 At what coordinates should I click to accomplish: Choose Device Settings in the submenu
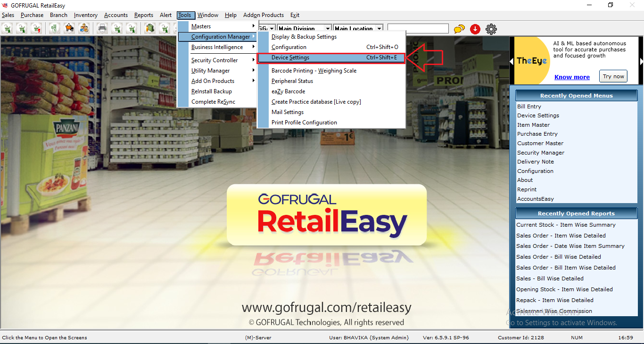(x=331, y=57)
